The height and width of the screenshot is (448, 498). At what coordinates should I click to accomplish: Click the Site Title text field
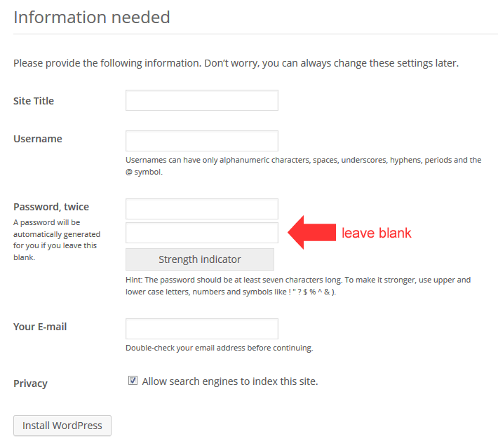201,100
